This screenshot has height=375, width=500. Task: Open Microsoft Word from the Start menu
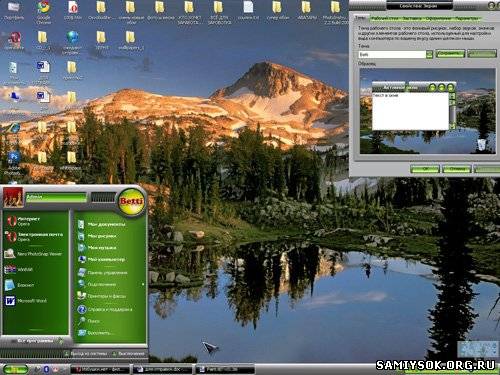pos(26,301)
